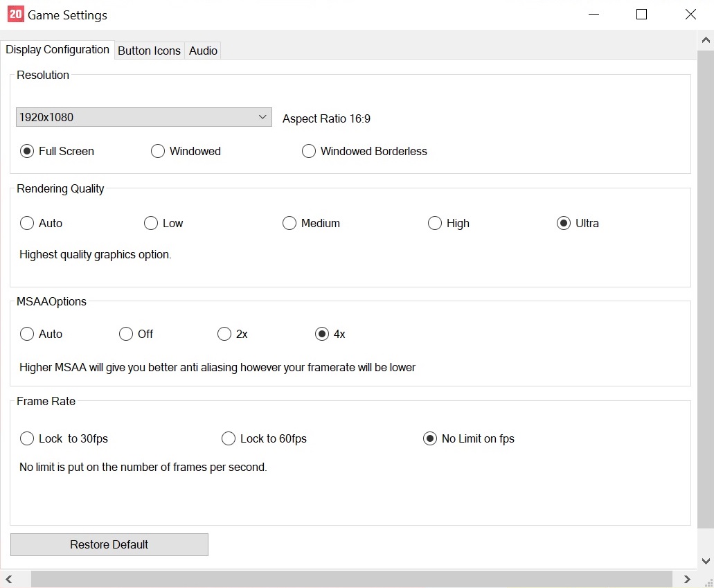
Task: Click the vertical scrollbar down arrow
Action: pyautogui.click(x=706, y=561)
